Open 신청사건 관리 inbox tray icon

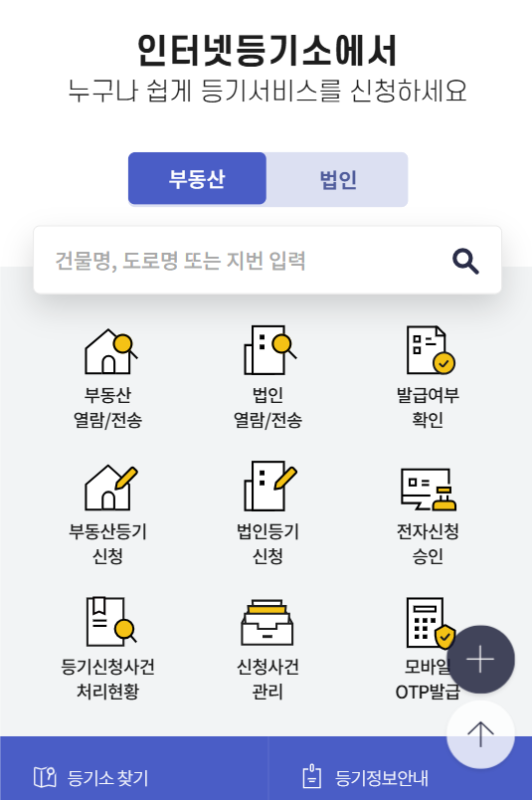267,623
